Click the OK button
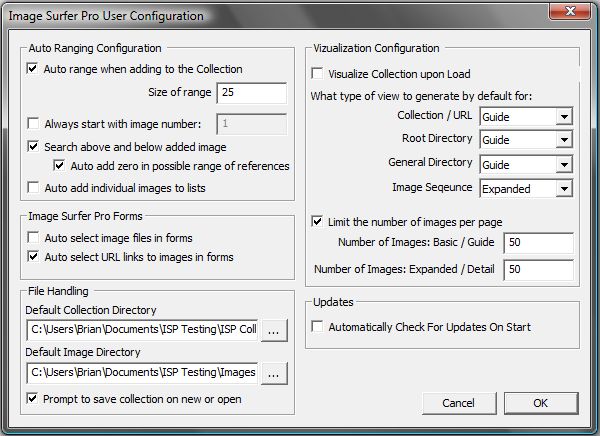600x436 pixels. point(541,403)
